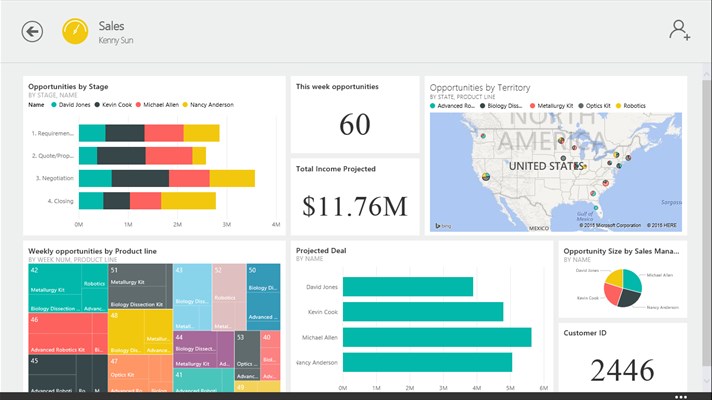The height and width of the screenshot is (400, 712).
Task: Select Robotics legend item on map
Action: point(631,106)
